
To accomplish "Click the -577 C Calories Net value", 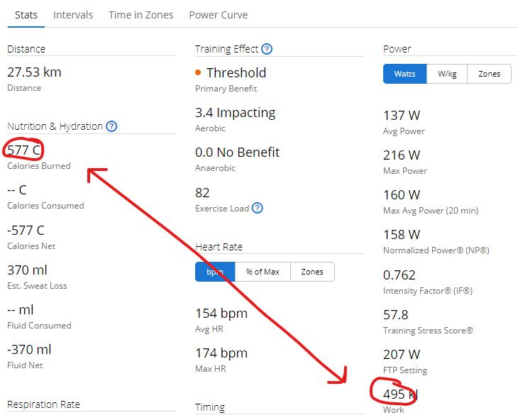I will coord(26,231).
